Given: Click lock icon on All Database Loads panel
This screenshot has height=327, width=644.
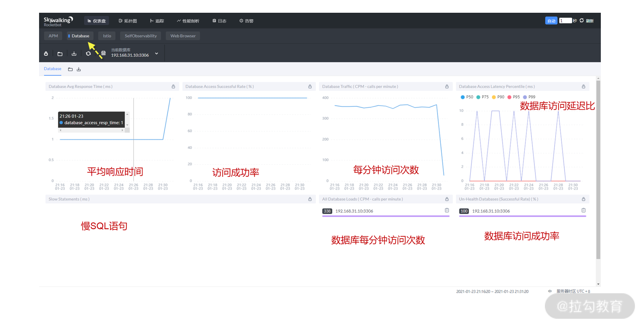Looking at the screenshot, I should [447, 199].
